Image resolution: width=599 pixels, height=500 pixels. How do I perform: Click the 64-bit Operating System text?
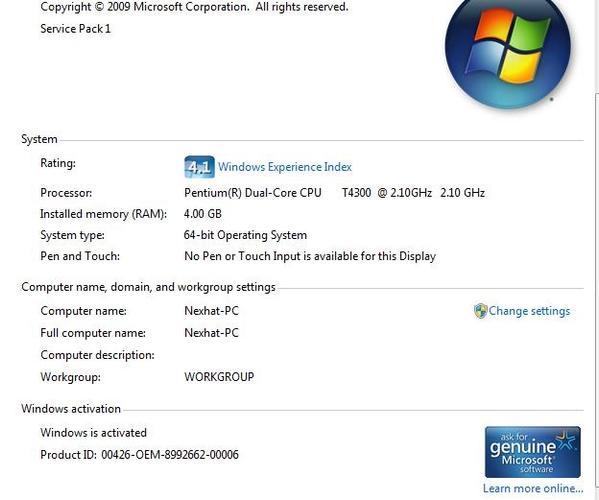[245, 235]
